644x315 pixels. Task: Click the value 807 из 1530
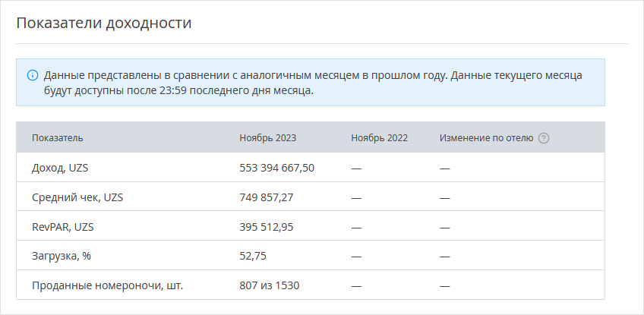(270, 285)
